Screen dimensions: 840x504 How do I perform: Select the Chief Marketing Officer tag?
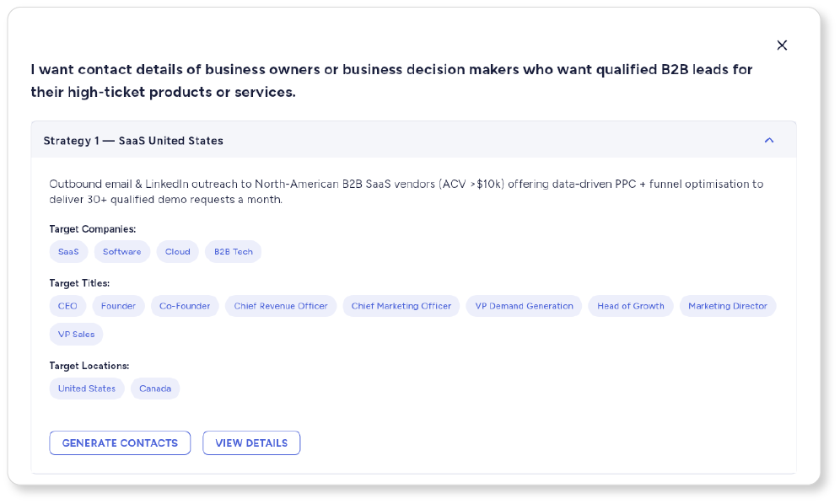[x=401, y=306]
